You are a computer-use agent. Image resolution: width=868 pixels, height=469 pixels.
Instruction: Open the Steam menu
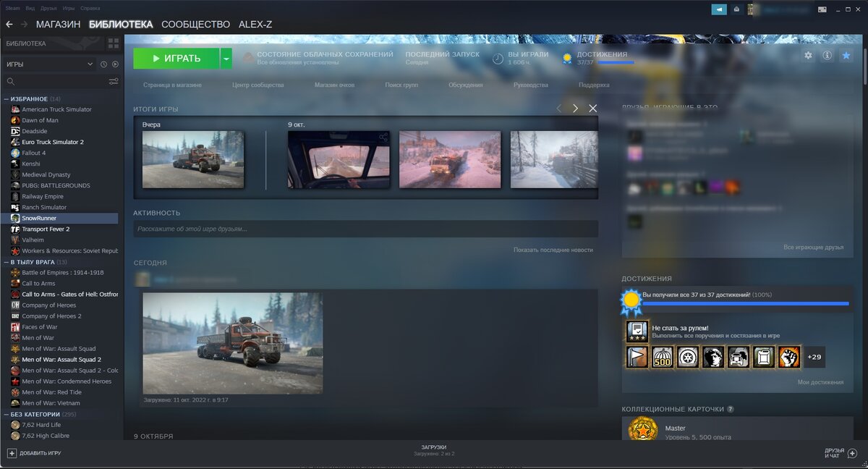(x=14, y=8)
